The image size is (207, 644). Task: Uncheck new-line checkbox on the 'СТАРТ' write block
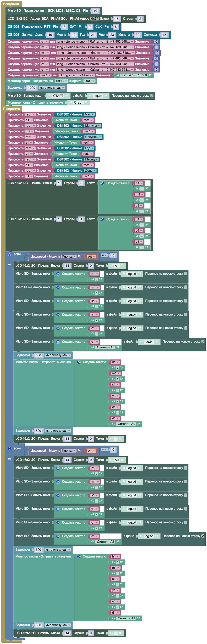(152, 96)
